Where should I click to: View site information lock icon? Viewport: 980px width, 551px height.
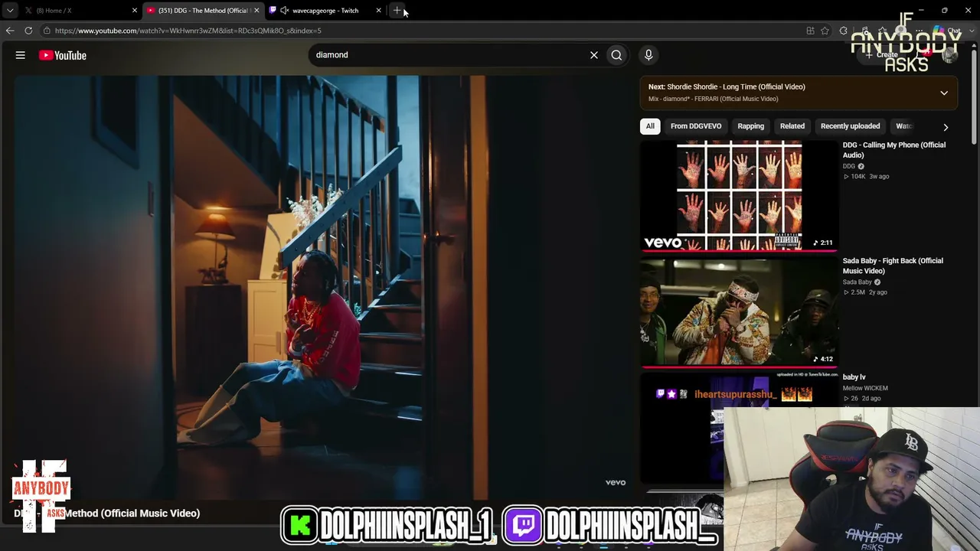[x=47, y=31]
